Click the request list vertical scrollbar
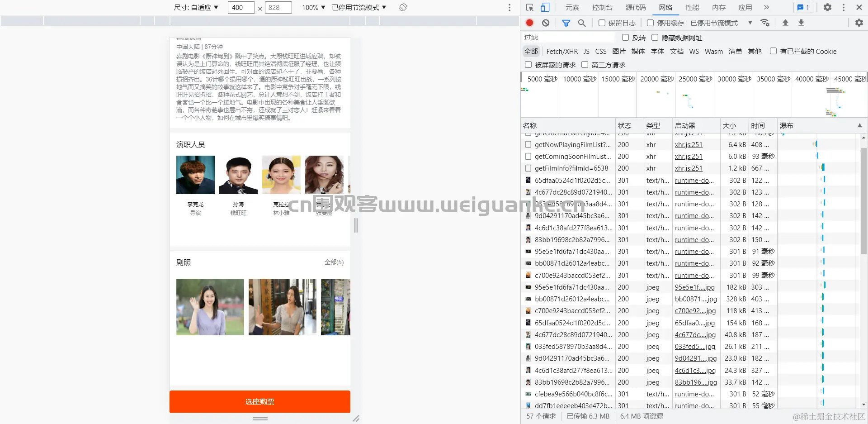The height and width of the screenshot is (424, 868). 863,200
